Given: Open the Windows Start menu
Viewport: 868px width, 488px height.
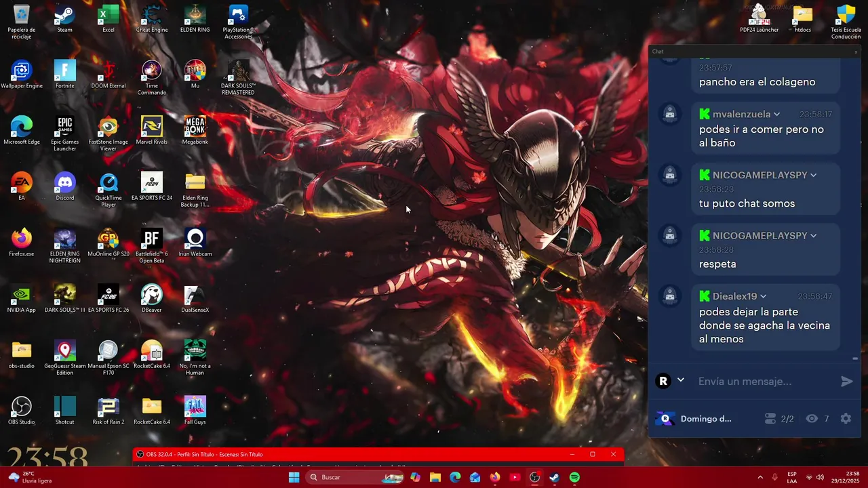Looking at the screenshot, I should 294,477.
